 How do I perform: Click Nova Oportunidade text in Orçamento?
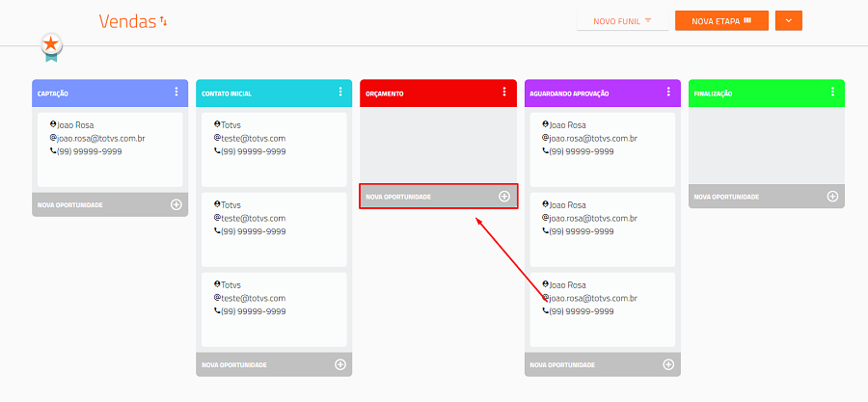(x=398, y=197)
